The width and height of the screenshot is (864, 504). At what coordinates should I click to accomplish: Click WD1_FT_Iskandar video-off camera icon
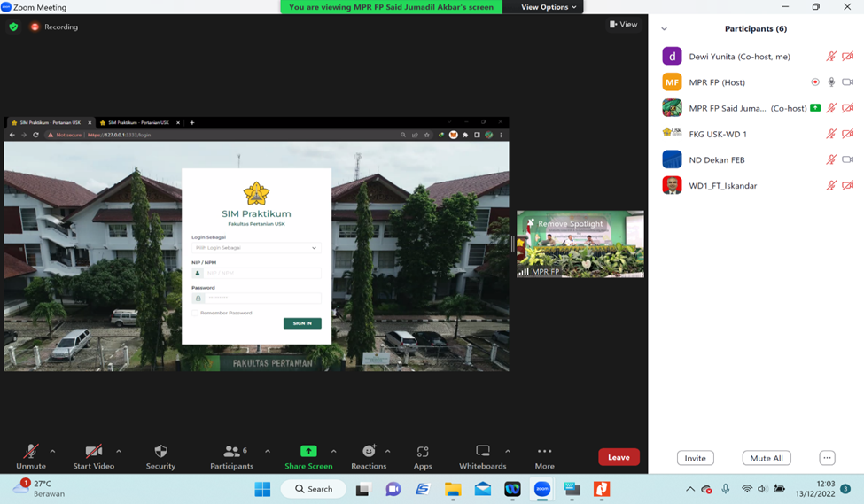coord(847,186)
